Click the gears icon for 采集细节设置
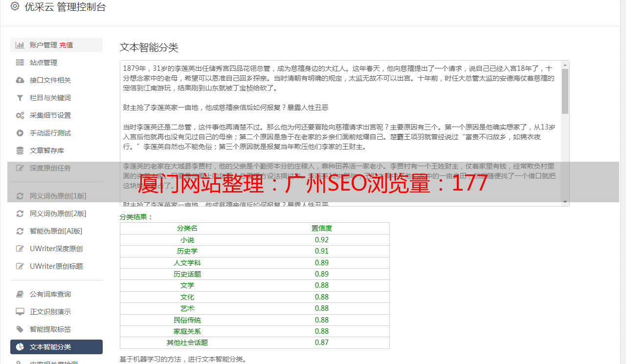 point(20,115)
